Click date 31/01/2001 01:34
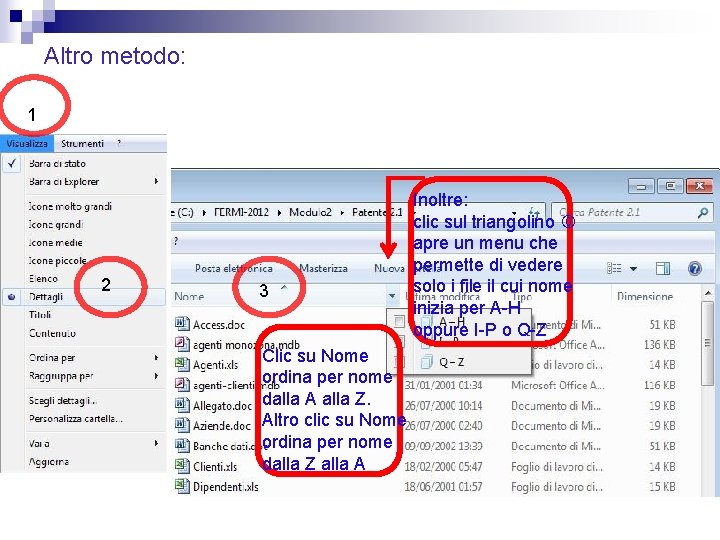The height and width of the screenshot is (540, 720). pyautogui.click(x=444, y=385)
